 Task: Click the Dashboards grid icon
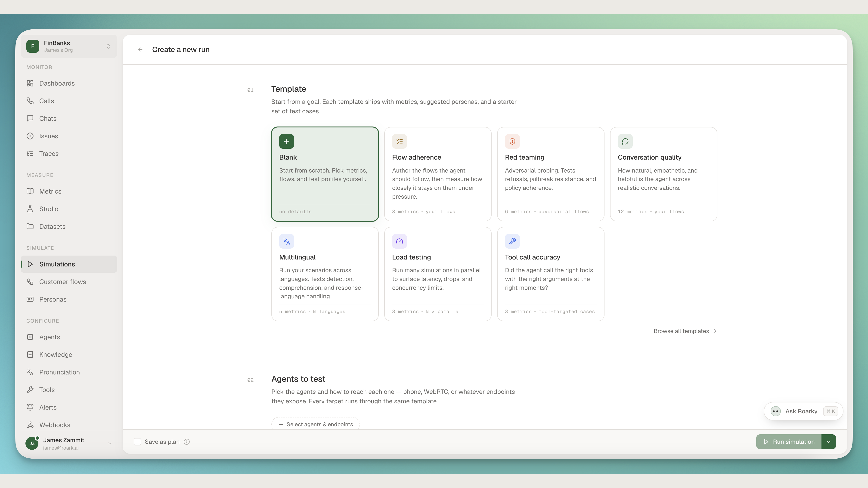[x=30, y=83]
